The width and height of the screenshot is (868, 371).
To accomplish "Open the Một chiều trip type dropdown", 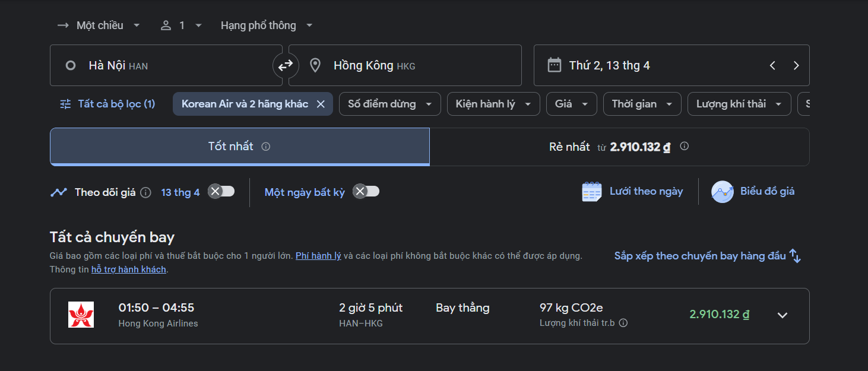I will [99, 26].
